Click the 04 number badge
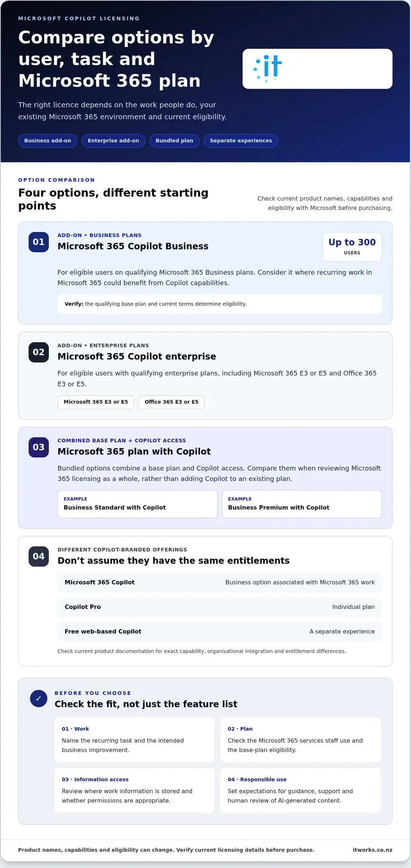This screenshot has width=411, height=868. coord(38,557)
